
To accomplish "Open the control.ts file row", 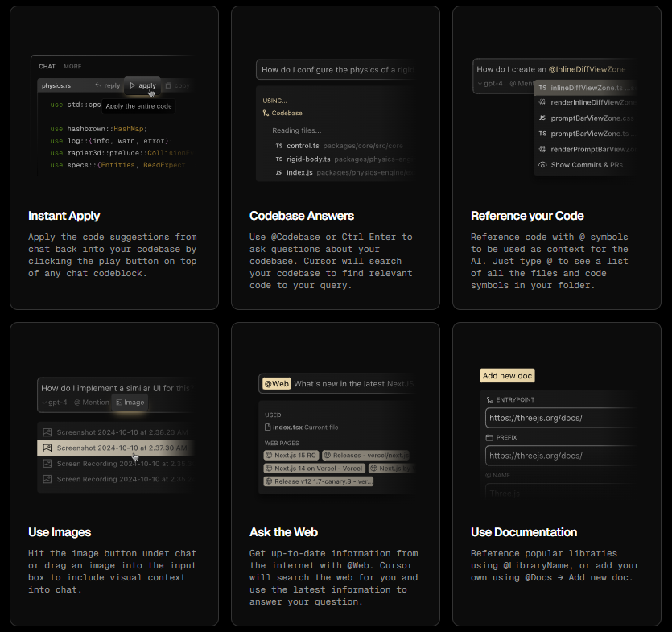I will (339, 146).
